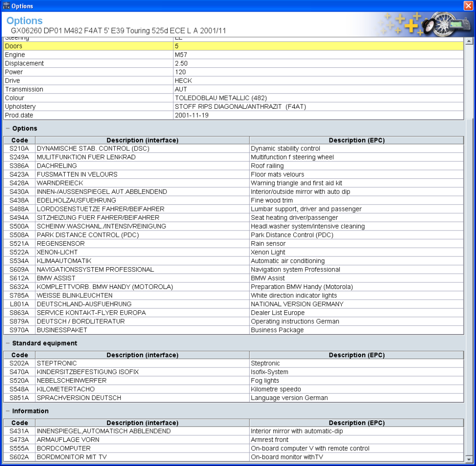Click the BORDCOMPUTER information entry

64,448
